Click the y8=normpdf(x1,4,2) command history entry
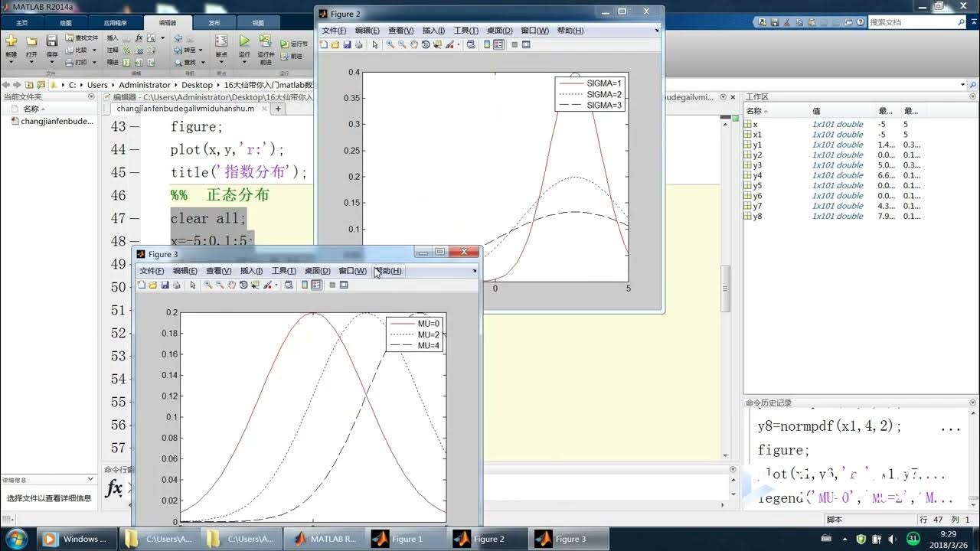Image resolution: width=980 pixels, height=551 pixels. coord(830,426)
